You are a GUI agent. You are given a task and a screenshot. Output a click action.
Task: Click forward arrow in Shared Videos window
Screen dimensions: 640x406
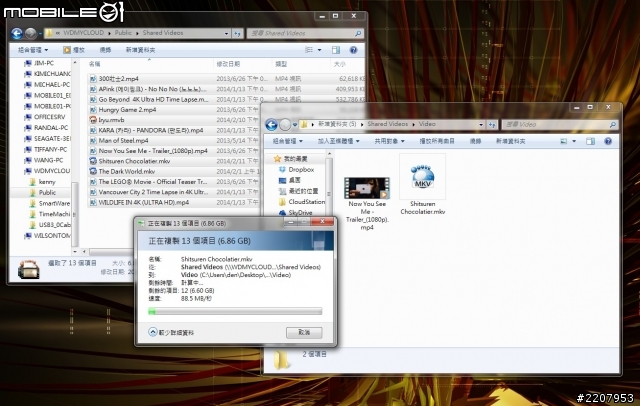[x=31, y=33]
